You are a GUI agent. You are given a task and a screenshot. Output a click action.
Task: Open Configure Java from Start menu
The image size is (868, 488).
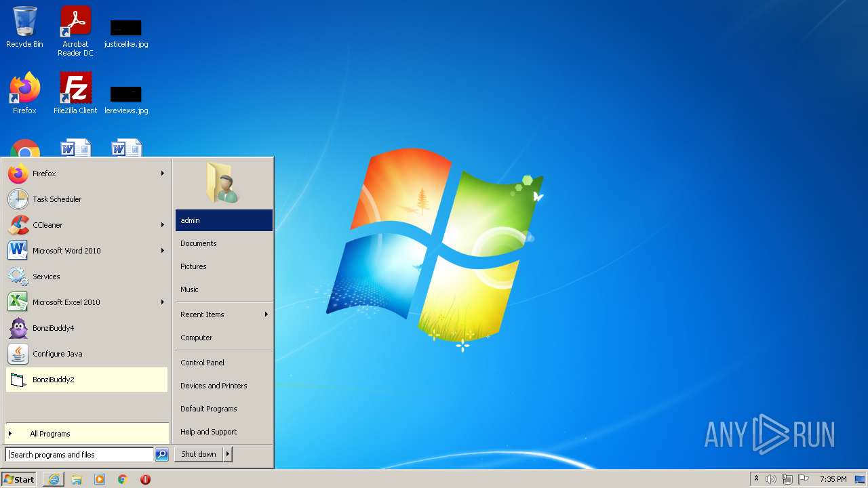(86, 354)
